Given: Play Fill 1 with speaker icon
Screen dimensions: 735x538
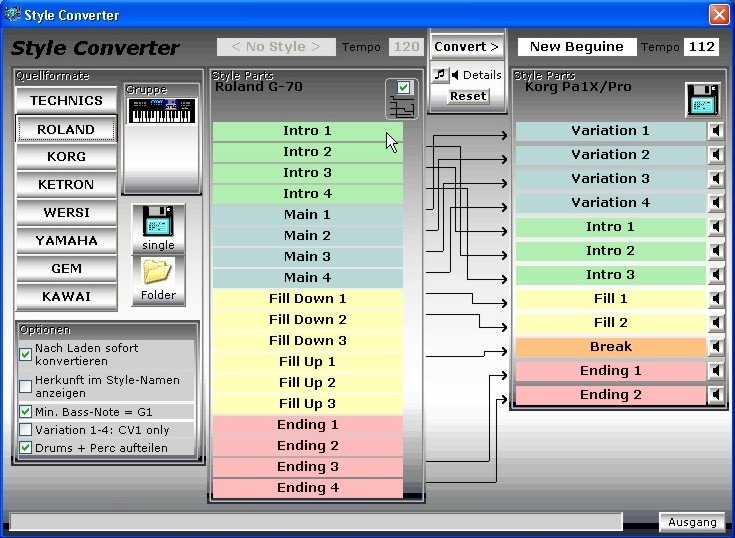Looking at the screenshot, I should (x=715, y=299).
